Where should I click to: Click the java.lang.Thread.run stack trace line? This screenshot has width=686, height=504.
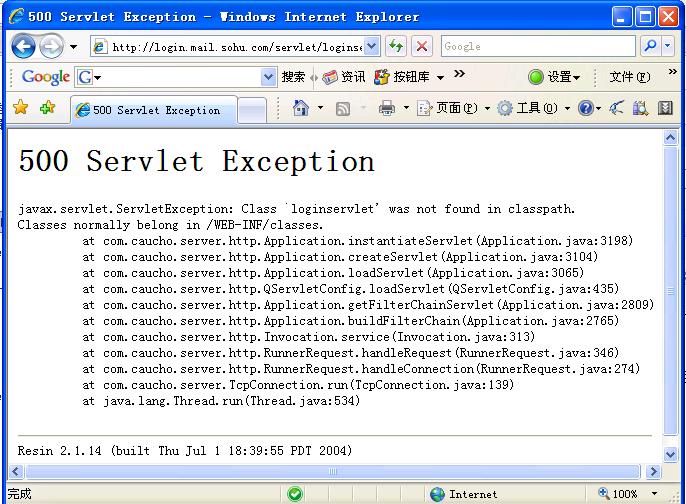coord(221,401)
